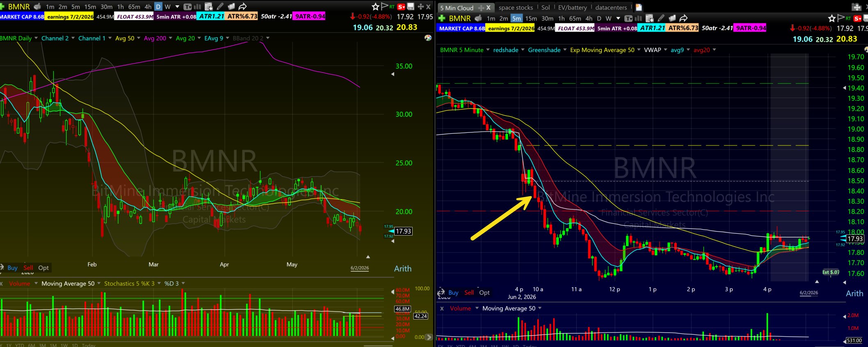Click Sell on the 5-minute chart
Screen dimensions: 868x347
(469, 293)
